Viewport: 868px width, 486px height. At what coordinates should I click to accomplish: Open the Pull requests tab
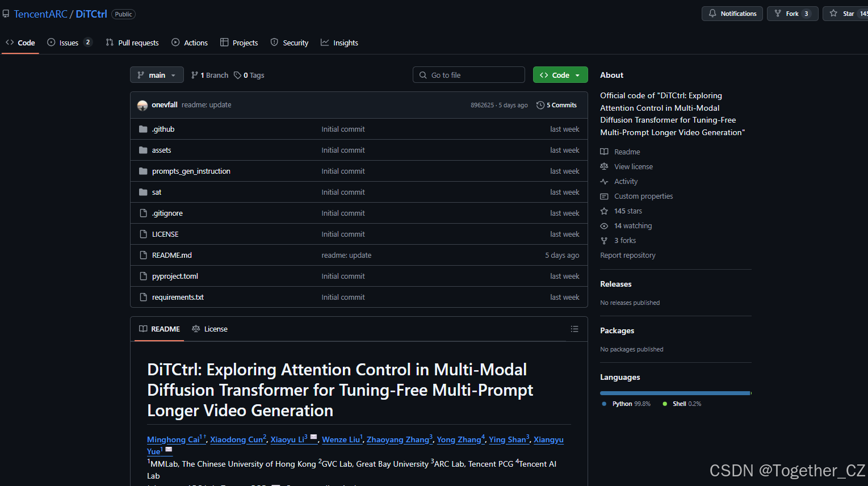tap(132, 43)
